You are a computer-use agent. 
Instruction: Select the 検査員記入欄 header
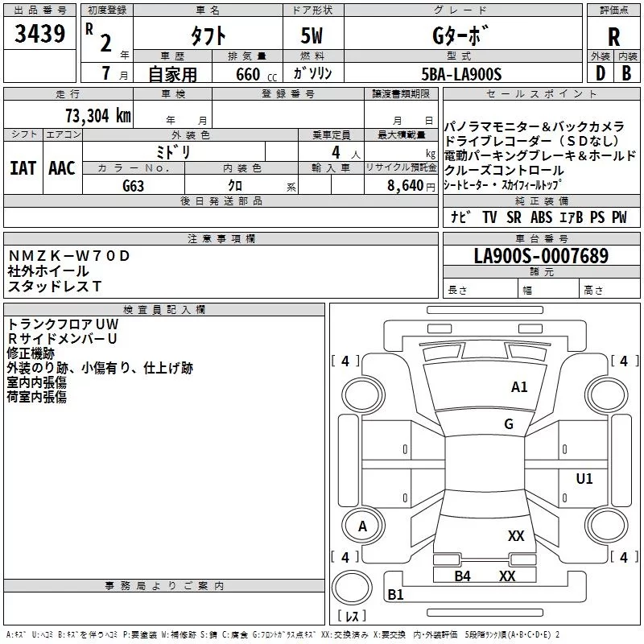164,310
